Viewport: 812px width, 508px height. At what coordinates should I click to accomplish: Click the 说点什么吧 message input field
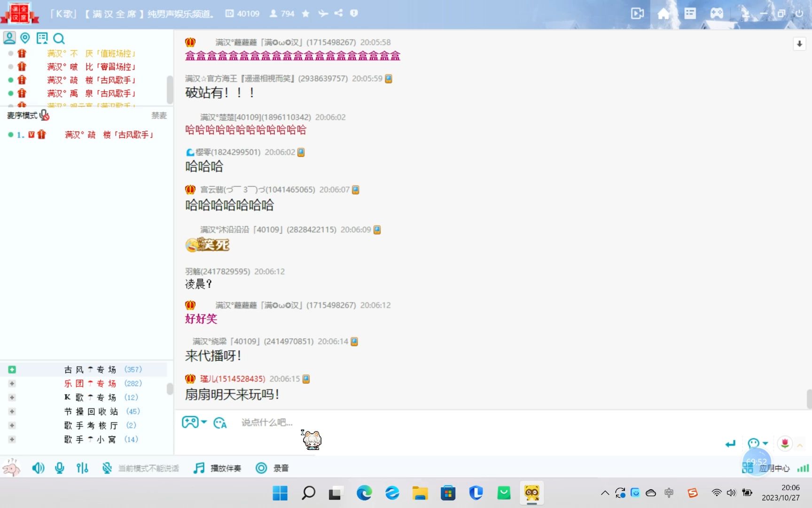(x=267, y=422)
